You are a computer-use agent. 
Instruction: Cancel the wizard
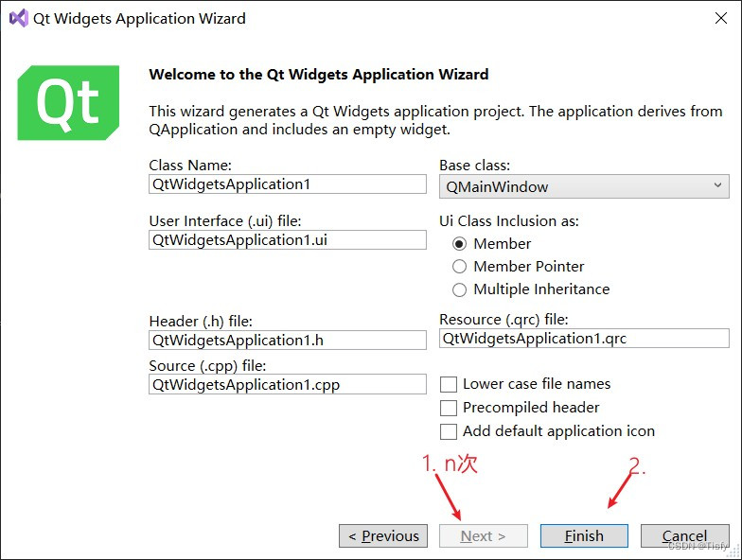coord(684,535)
